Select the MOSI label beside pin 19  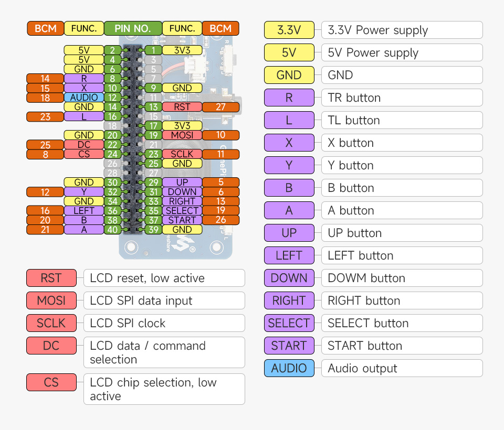pos(182,135)
